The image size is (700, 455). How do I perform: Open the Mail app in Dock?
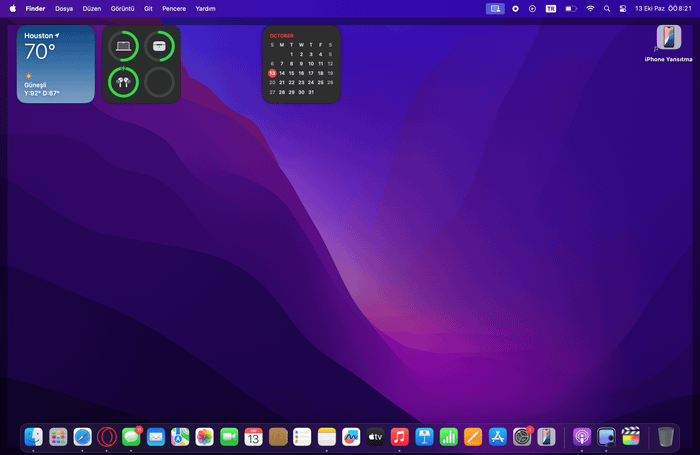[x=156, y=437]
